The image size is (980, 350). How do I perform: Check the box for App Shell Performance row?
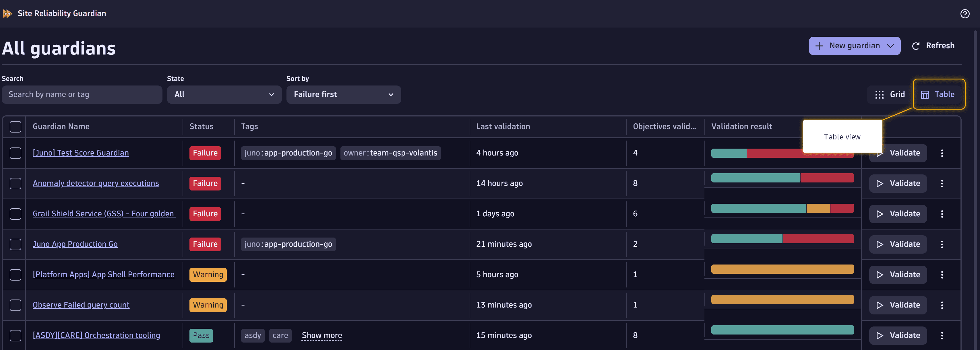click(x=15, y=275)
